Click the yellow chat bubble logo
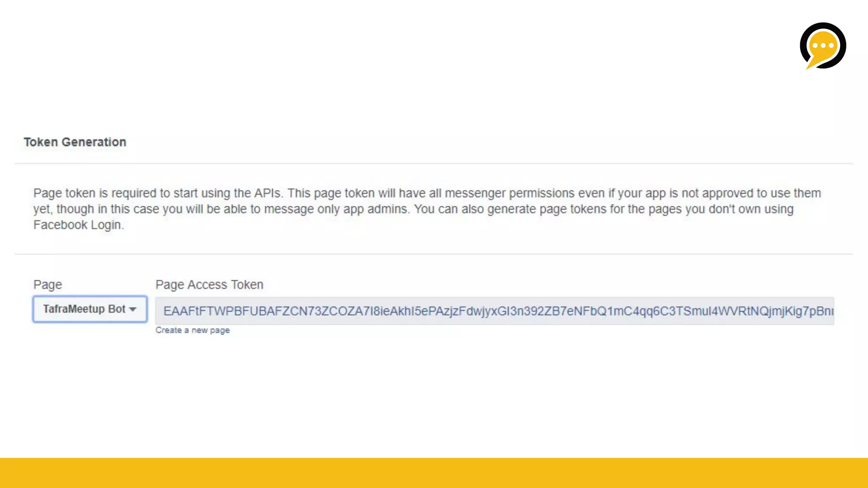 (x=823, y=46)
